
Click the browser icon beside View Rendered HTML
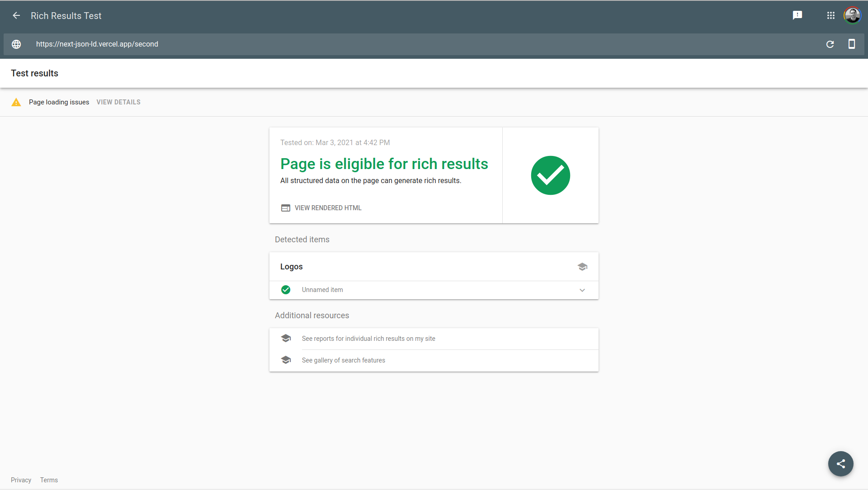pyautogui.click(x=286, y=208)
